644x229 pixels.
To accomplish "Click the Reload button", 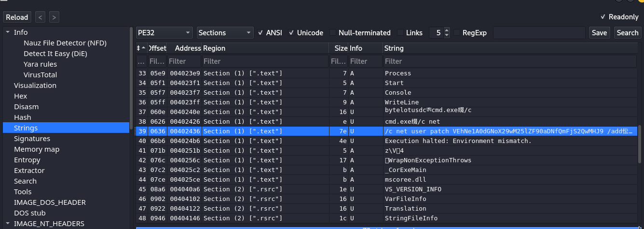I will tap(17, 17).
